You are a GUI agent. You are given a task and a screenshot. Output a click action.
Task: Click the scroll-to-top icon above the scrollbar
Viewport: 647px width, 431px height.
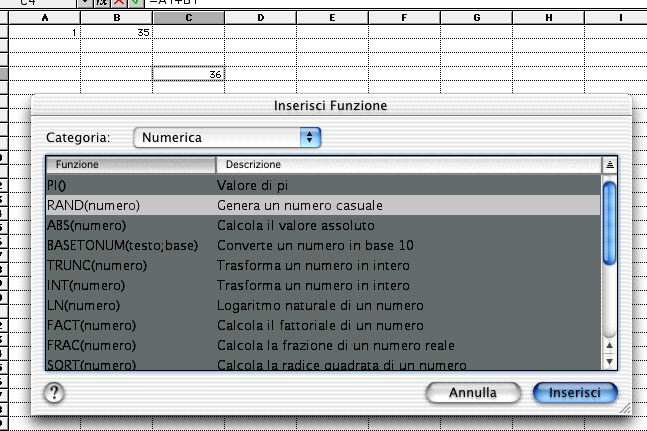click(609, 164)
